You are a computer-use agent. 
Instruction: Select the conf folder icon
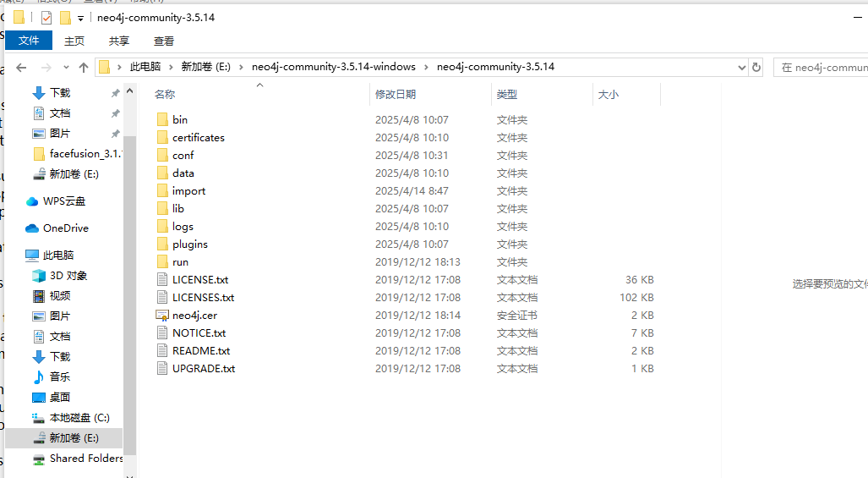click(162, 155)
